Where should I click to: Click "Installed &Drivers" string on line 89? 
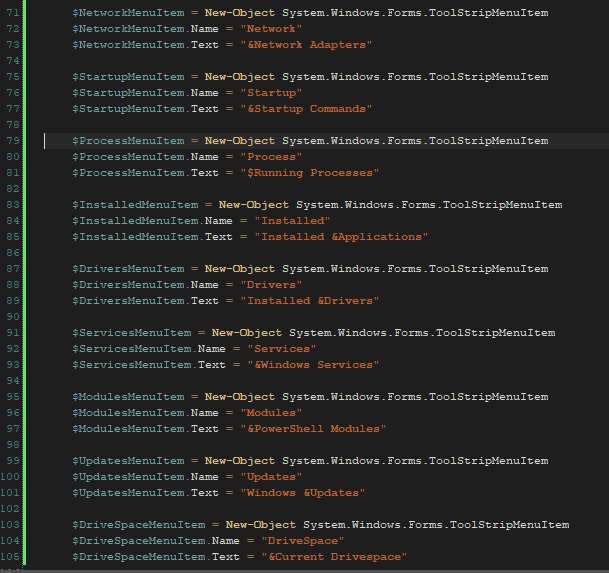tap(310, 301)
